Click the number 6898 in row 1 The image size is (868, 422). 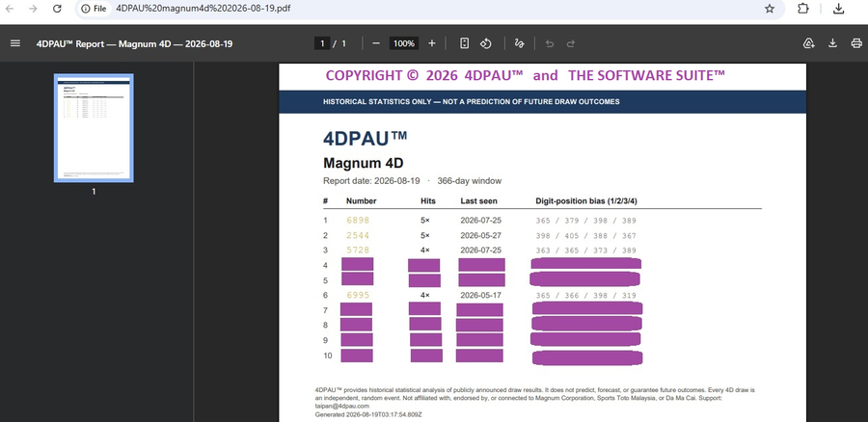[358, 220]
